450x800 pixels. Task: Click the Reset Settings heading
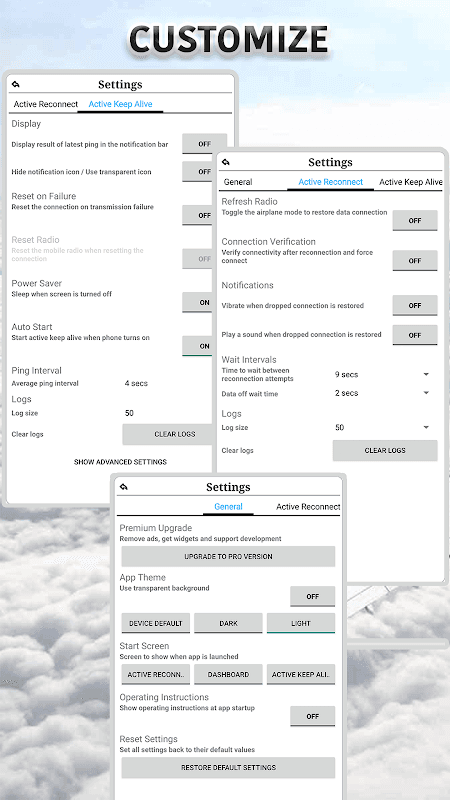[148, 739]
